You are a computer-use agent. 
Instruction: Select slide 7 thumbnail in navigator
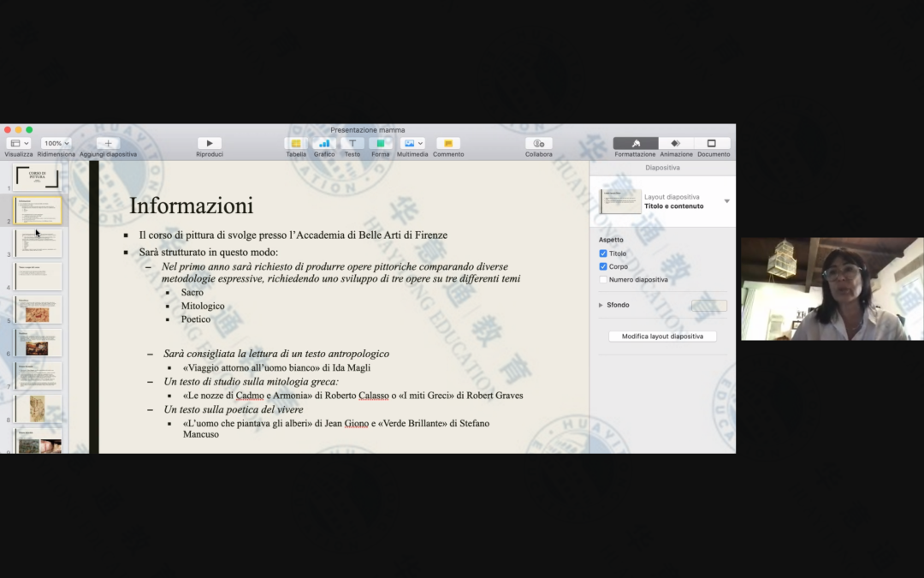[x=38, y=375]
